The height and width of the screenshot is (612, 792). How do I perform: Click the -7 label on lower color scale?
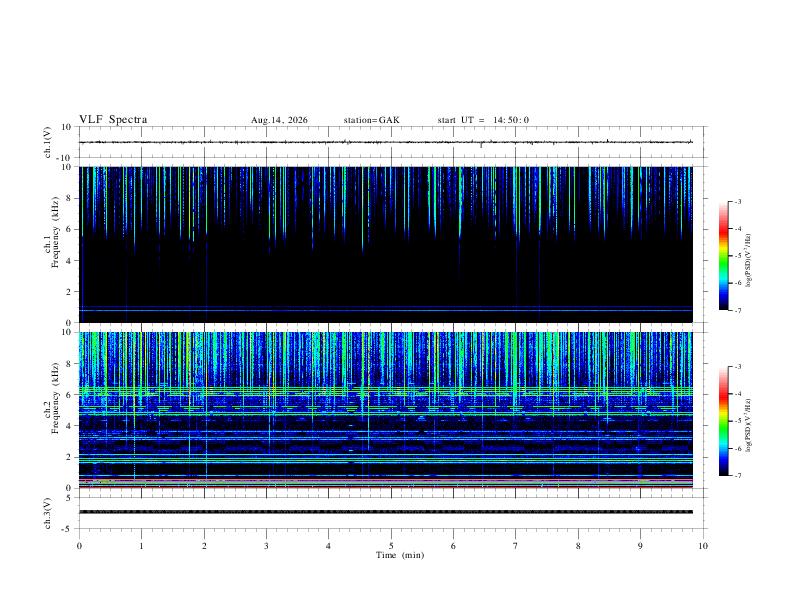click(x=738, y=476)
